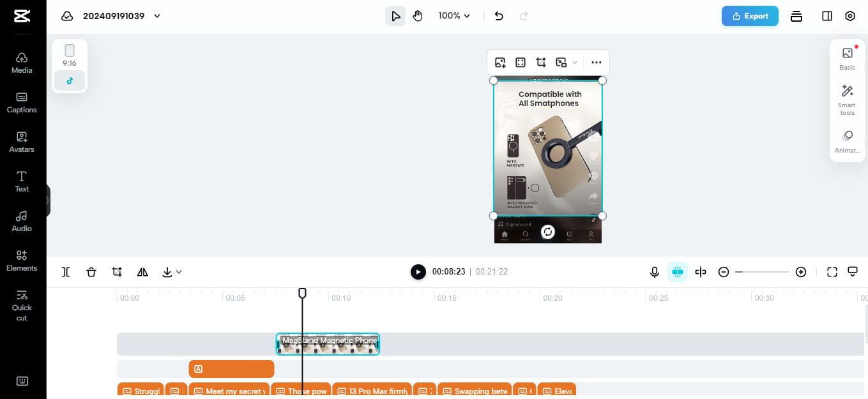Delete the selected clip with trash icon
Image resolution: width=868 pixels, height=399 pixels.
pos(91,272)
